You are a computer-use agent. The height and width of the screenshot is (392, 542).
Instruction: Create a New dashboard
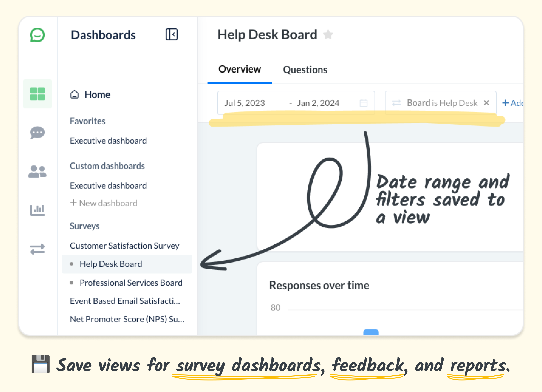click(x=104, y=203)
